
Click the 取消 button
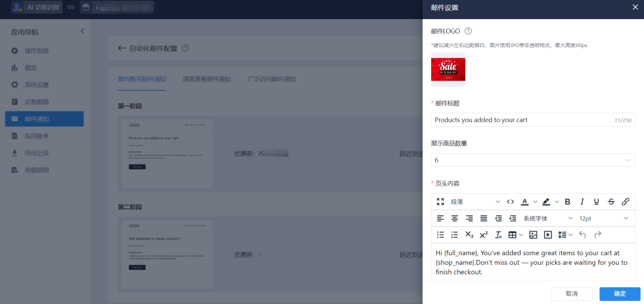coord(572,294)
